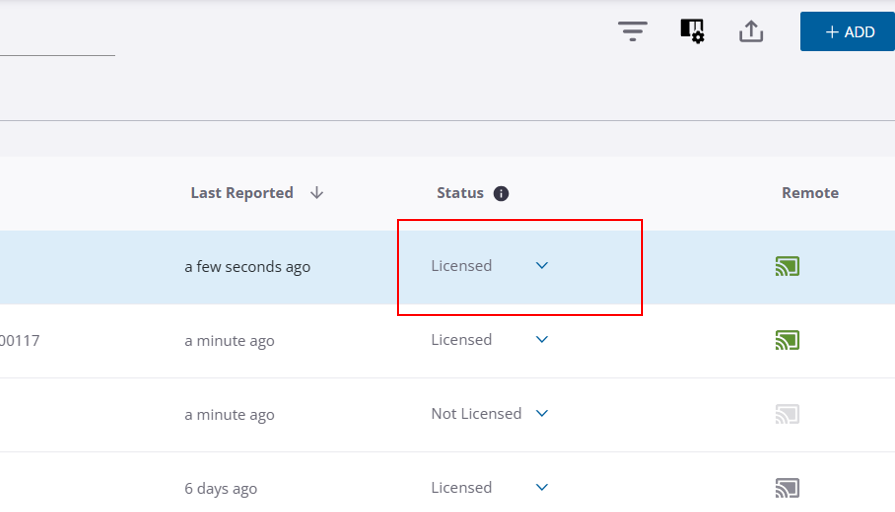Open the Licensed dropdown in the 6 days ago row
895x512 pixels.
click(x=542, y=488)
